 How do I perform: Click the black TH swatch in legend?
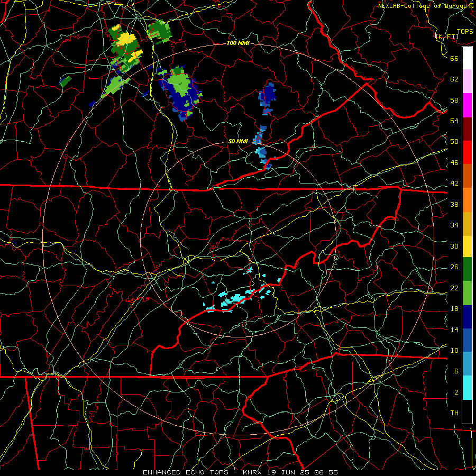467,411
